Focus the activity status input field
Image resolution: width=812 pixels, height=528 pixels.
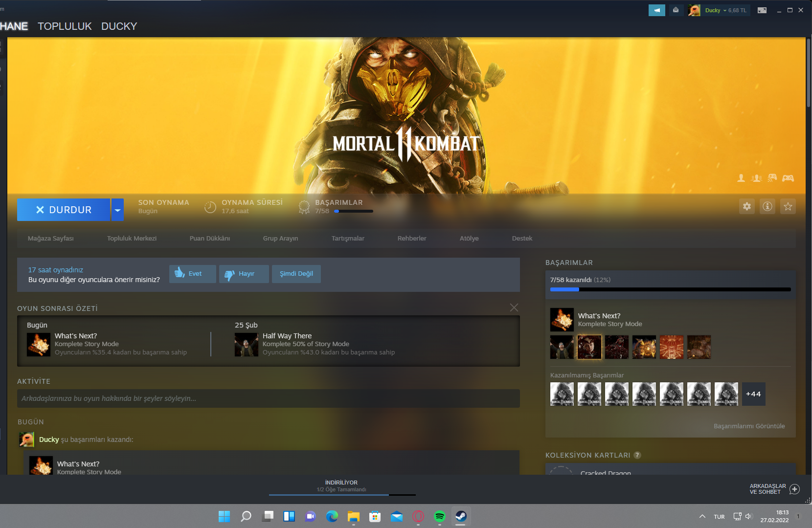269,398
